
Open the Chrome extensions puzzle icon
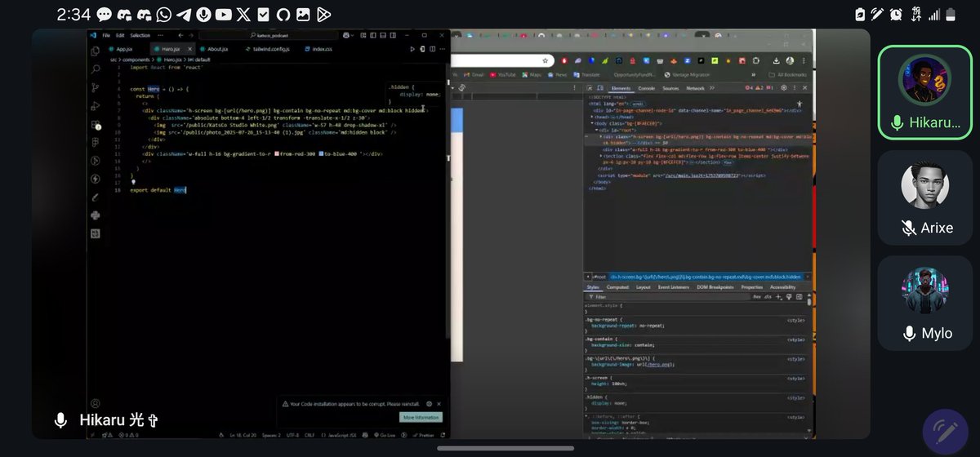coord(756,61)
